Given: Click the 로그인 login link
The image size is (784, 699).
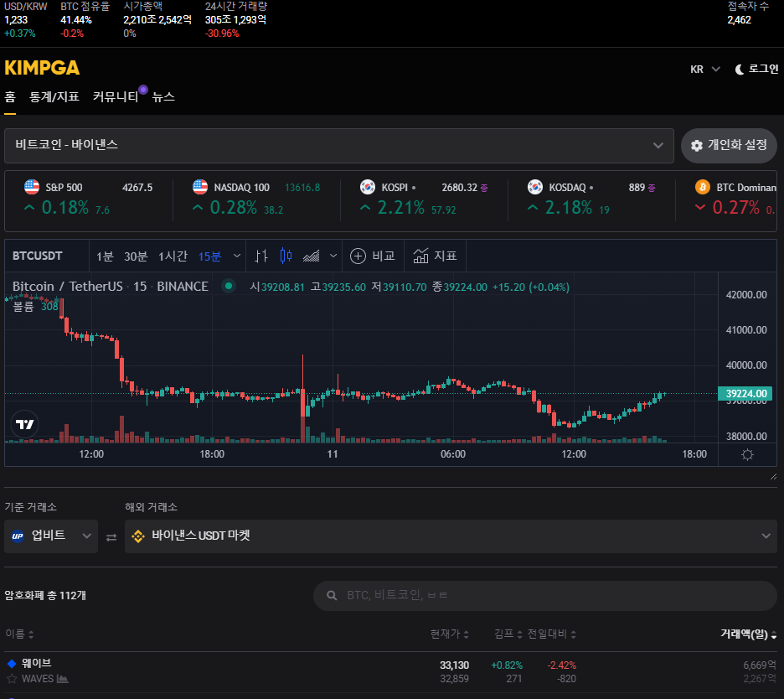Looking at the screenshot, I should tap(763, 69).
